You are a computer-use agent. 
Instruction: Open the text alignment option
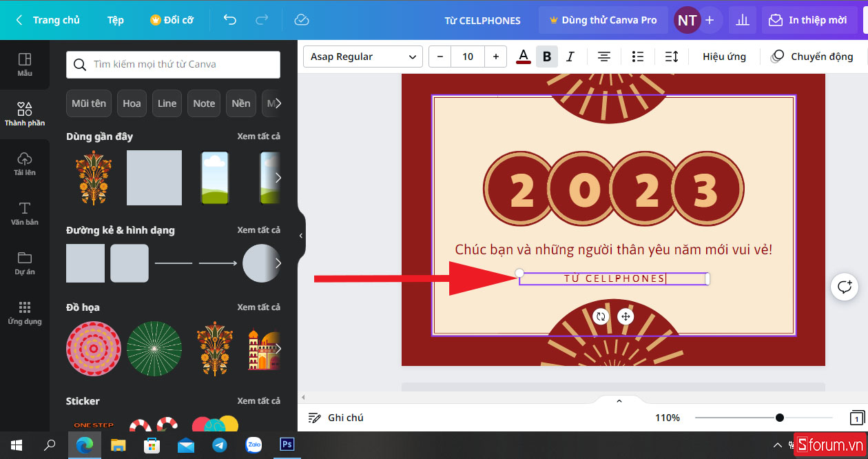pyautogui.click(x=604, y=57)
